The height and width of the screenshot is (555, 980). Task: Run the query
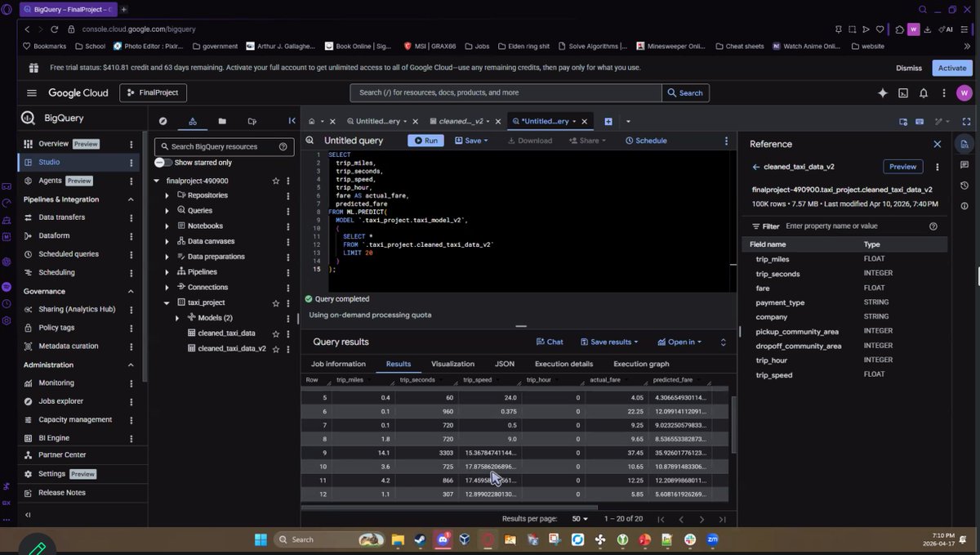point(426,141)
